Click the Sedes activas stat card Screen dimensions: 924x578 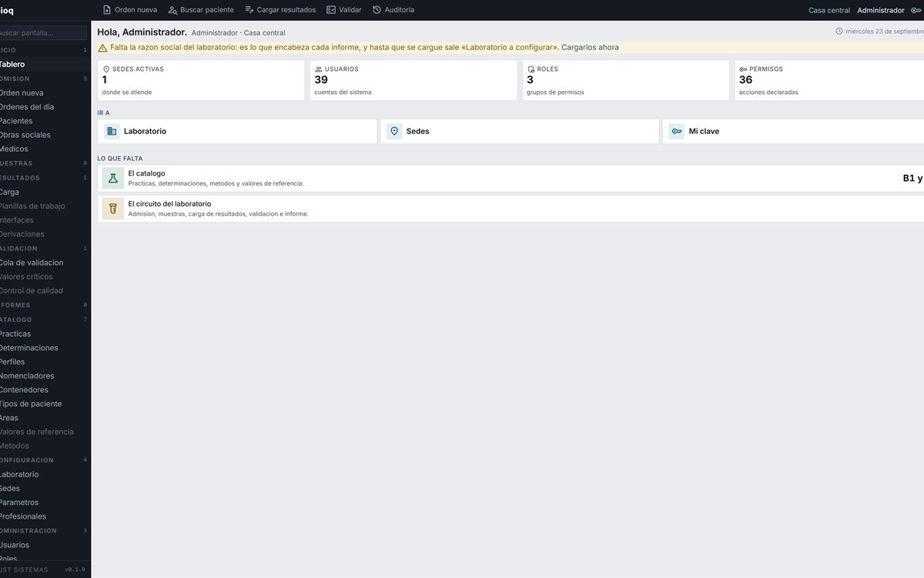[x=201, y=80]
